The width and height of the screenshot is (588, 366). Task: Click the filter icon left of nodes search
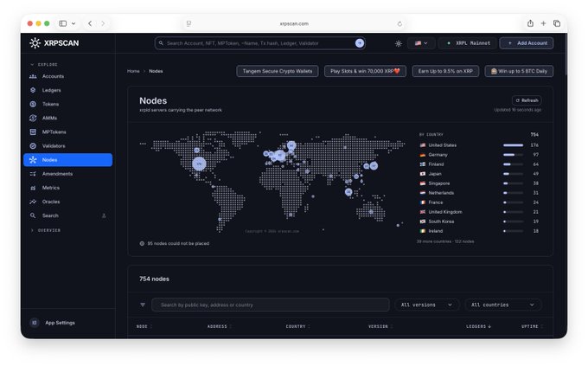(x=143, y=305)
